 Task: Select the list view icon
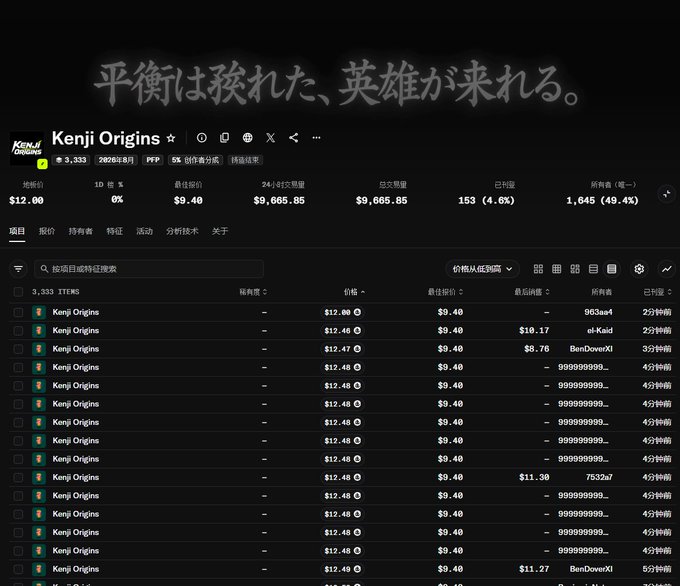(593, 269)
